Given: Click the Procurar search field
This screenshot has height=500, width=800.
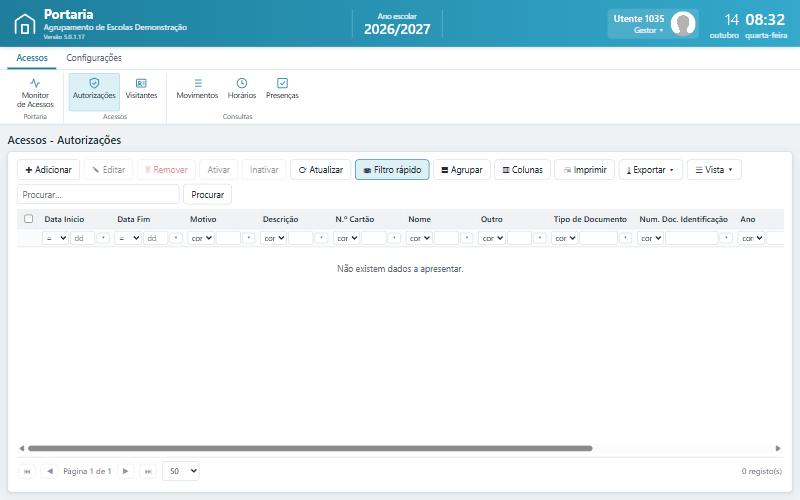Looking at the screenshot, I should (x=98, y=194).
